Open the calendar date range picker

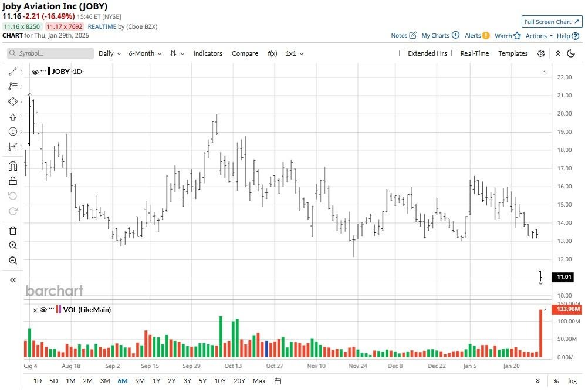pyautogui.click(x=278, y=381)
